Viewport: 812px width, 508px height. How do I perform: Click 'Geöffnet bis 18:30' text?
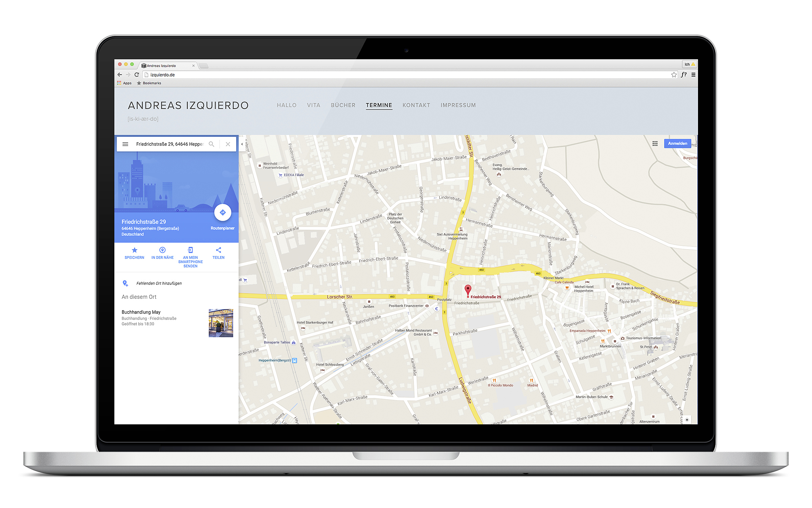pos(138,324)
